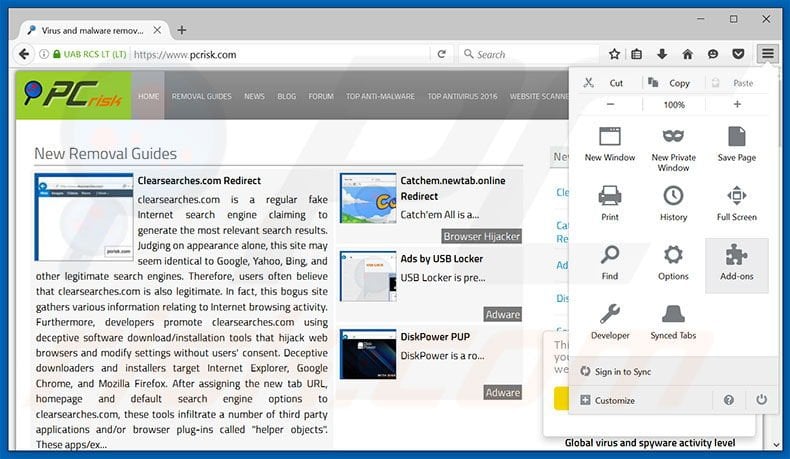Click the Exit power button in menu
The width and height of the screenshot is (790, 459).
click(x=761, y=400)
